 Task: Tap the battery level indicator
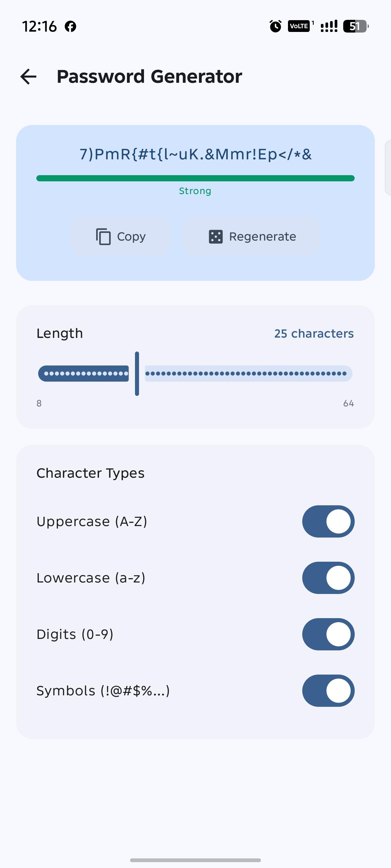tap(356, 26)
